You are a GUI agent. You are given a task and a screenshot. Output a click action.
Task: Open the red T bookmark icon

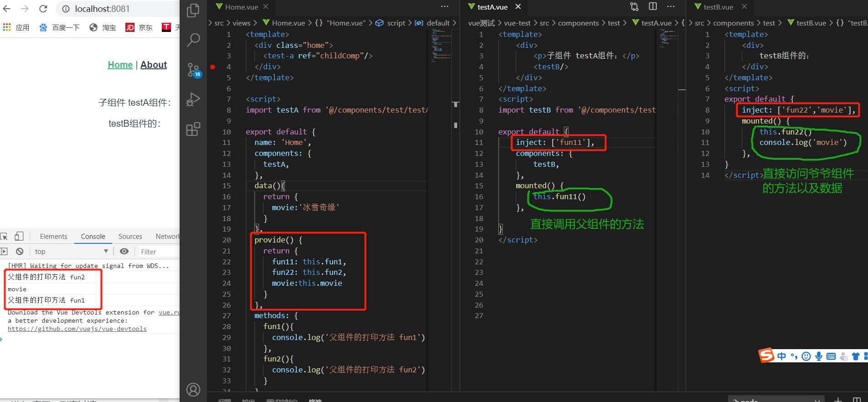(166, 27)
